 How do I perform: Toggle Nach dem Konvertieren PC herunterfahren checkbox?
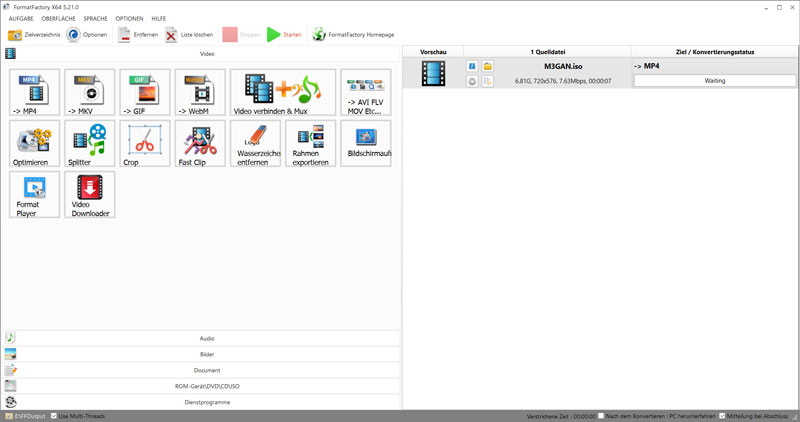(601, 416)
